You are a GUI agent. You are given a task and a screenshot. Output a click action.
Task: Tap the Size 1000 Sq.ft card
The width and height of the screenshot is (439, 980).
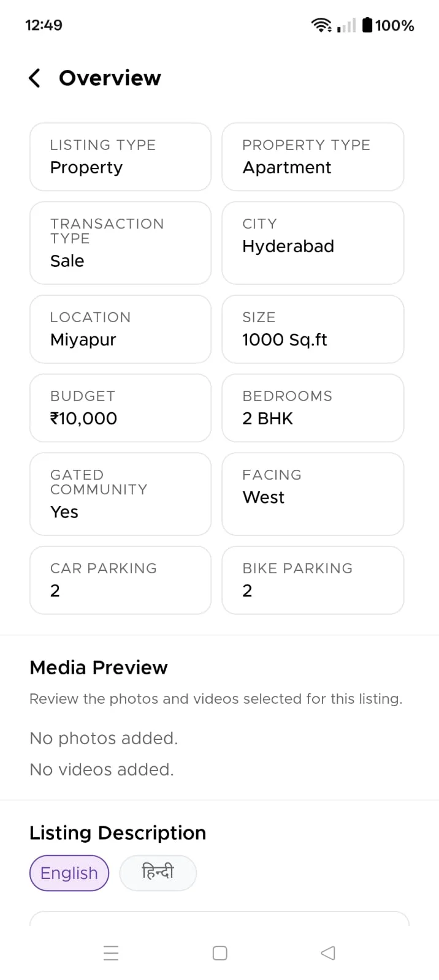(x=313, y=329)
